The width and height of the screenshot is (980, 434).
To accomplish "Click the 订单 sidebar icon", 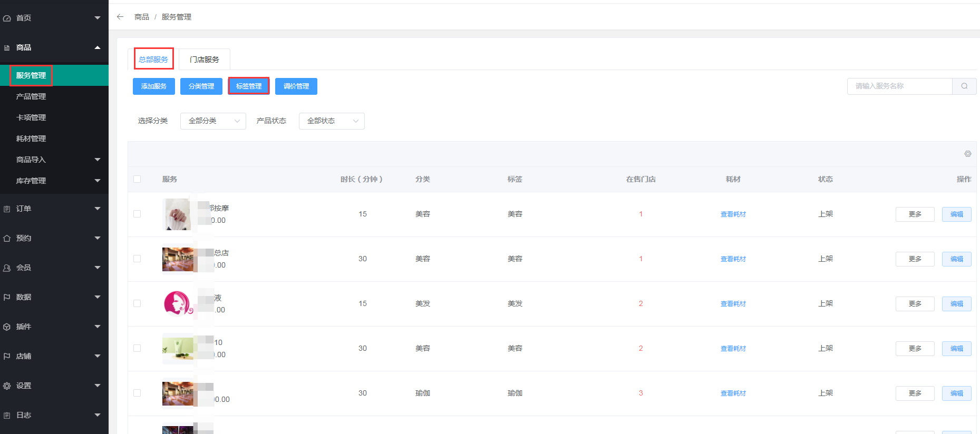I will click(x=7, y=209).
